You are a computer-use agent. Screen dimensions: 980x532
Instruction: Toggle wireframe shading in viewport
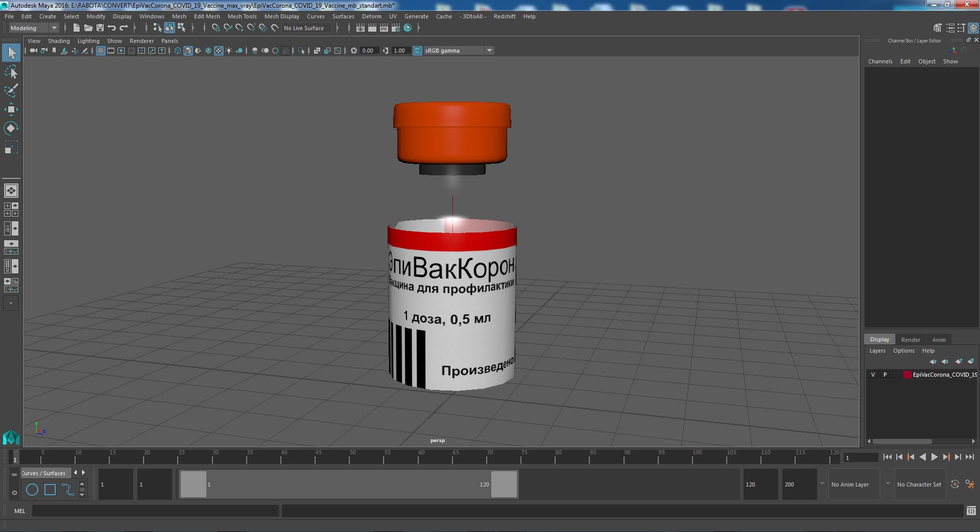(x=178, y=51)
